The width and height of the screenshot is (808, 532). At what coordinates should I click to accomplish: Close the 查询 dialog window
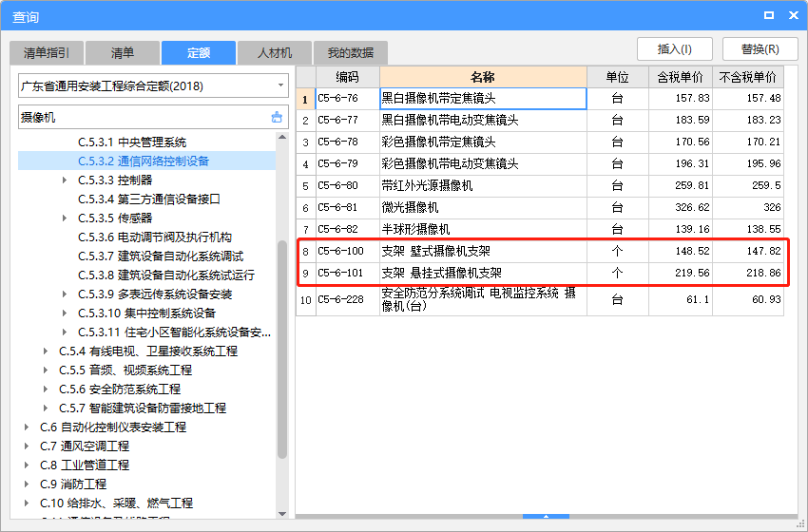pos(794,15)
